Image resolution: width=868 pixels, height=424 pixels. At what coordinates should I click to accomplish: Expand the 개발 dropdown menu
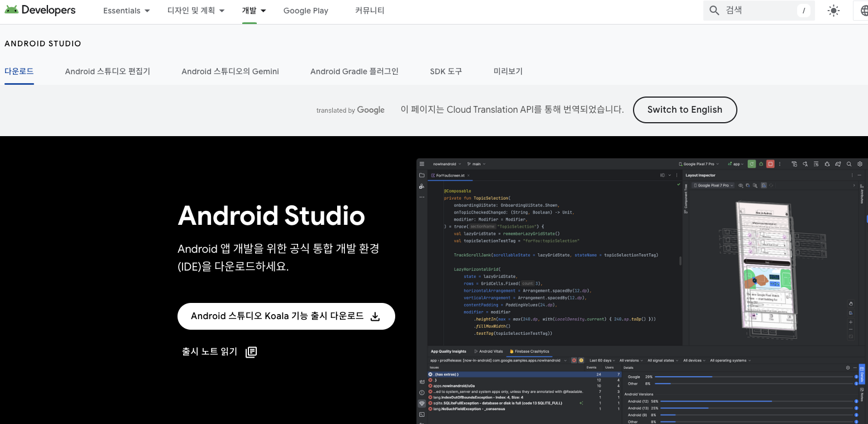click(x=254, y=11)
